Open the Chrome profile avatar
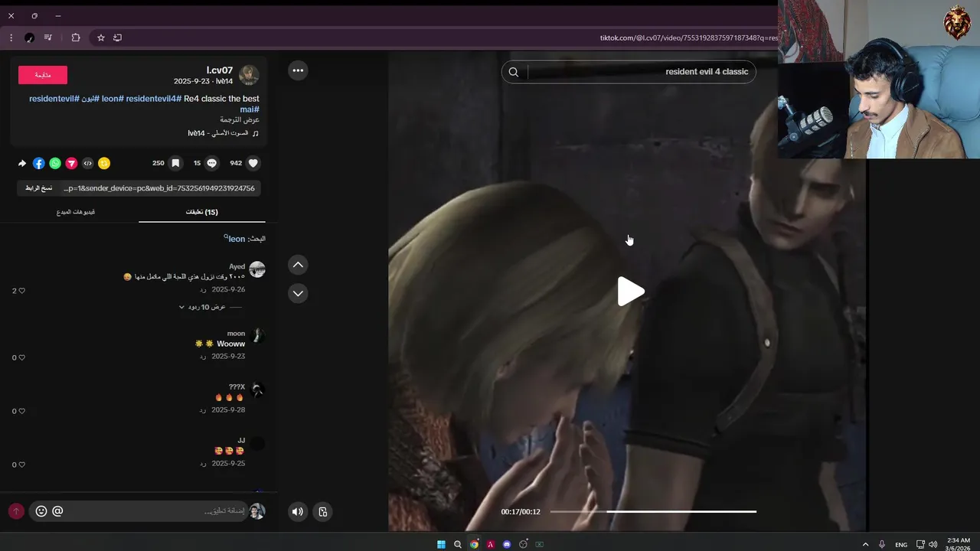 tap(29, 37)
